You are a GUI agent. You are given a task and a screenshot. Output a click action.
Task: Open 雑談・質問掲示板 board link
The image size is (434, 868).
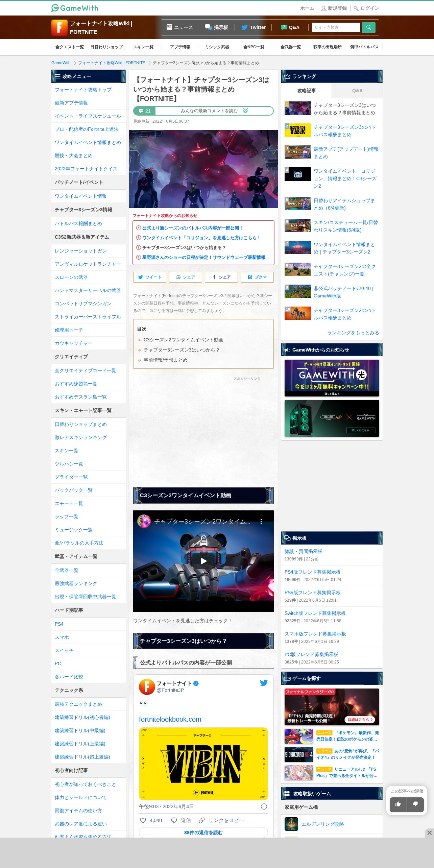303,551
